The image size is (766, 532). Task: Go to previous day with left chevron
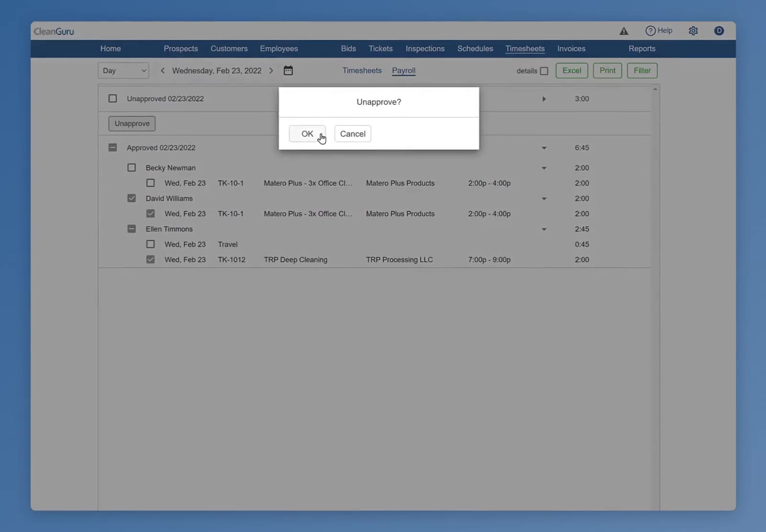click(163, 70)
